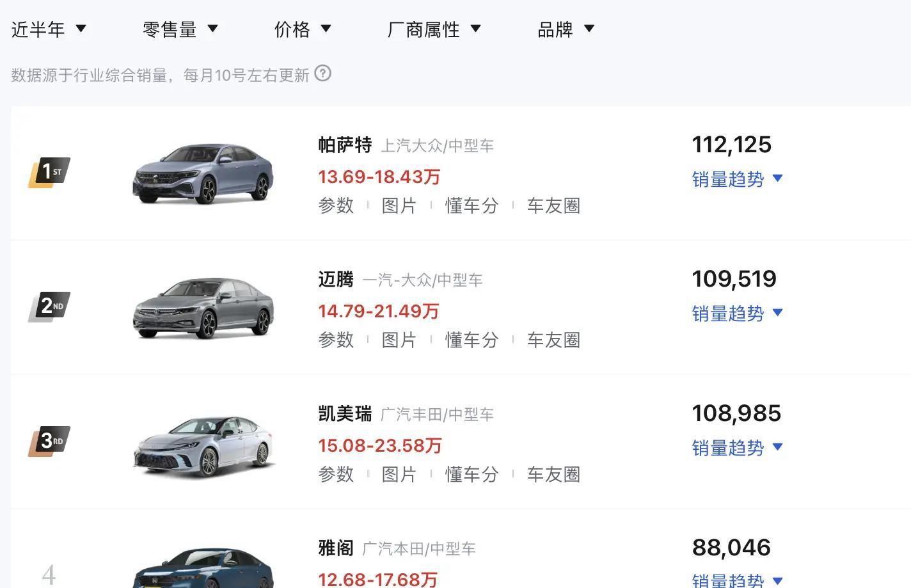
Task: Click the 2nd place rank badge
Action: pyautogui.click(x=49, y=306)
